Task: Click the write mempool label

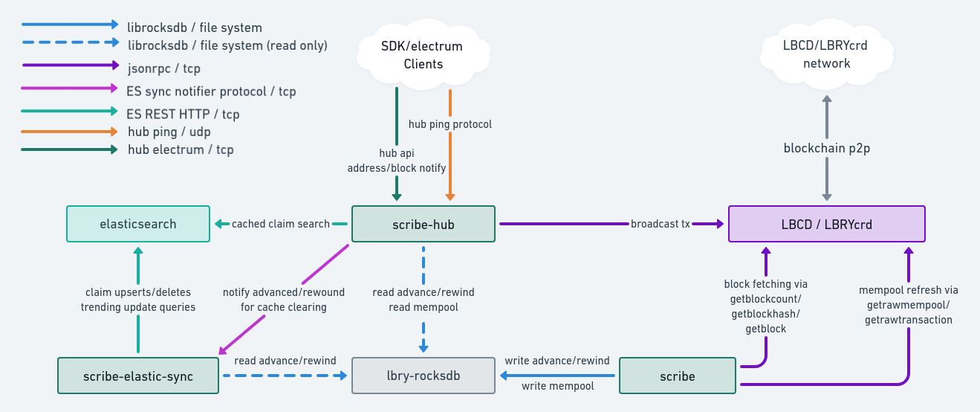Action: tap(557, 386)
